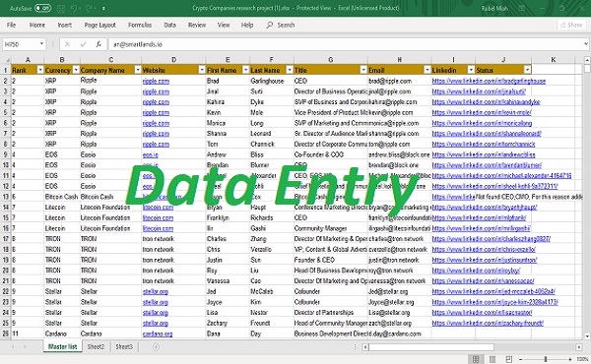Click the ripple.com link in row 2
The height and width of the screenshot is (364, 591).
click(156, 81)
